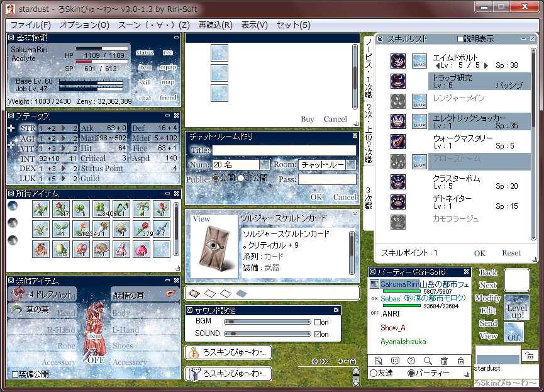The height and width of the screenshot is (392, 544).
Task: Click the note-edit icon in party window toolbar
Action: pos(379,361)
